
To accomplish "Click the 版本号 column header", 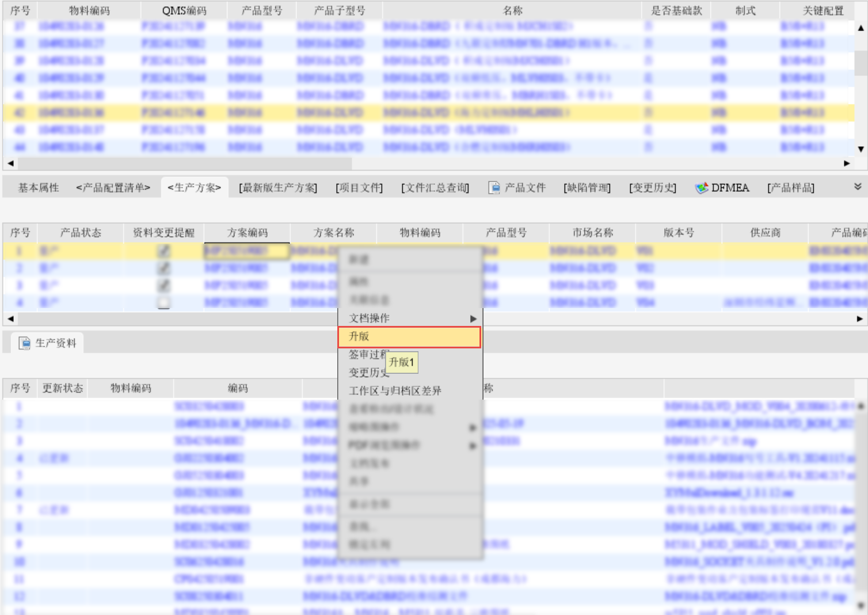I will pyautogui.click(x=679, y=233).
